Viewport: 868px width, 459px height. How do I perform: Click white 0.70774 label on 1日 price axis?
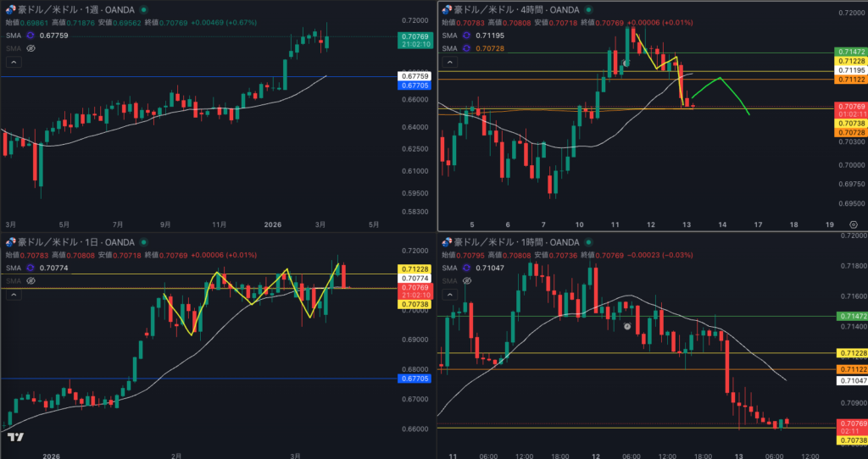point(415,278)
